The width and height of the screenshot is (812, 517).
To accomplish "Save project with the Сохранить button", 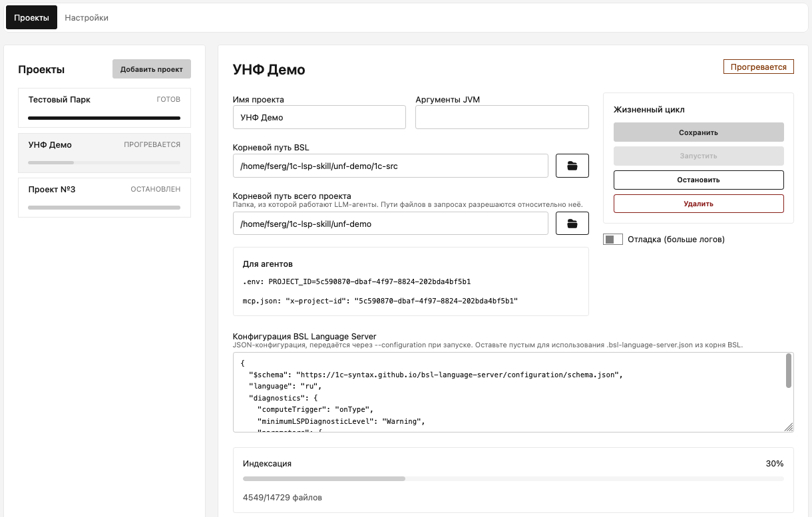I will coord(698,132).
